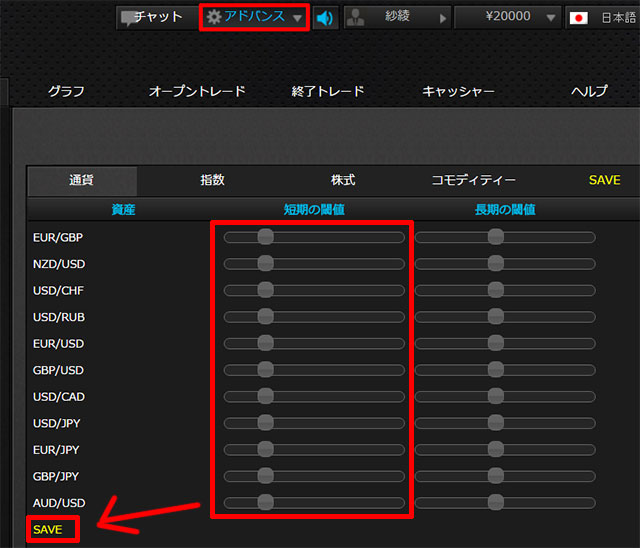640x548 pixels.
Task: Click the bottom-left SAVE button
Action: pos(48,530)
